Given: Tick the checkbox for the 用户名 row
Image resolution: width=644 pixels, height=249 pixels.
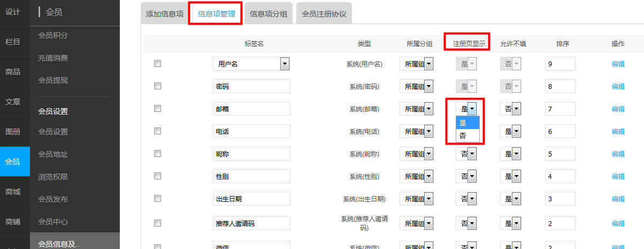Looking at the screenshot, I should [157, 63].
